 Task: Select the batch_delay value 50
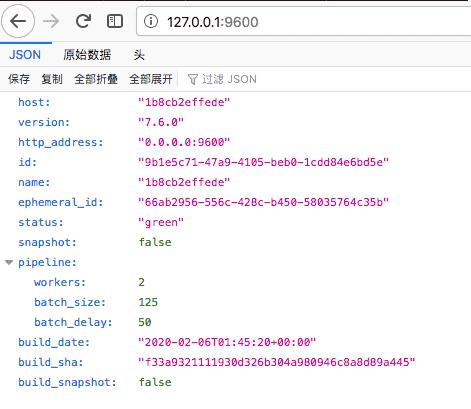145,322
